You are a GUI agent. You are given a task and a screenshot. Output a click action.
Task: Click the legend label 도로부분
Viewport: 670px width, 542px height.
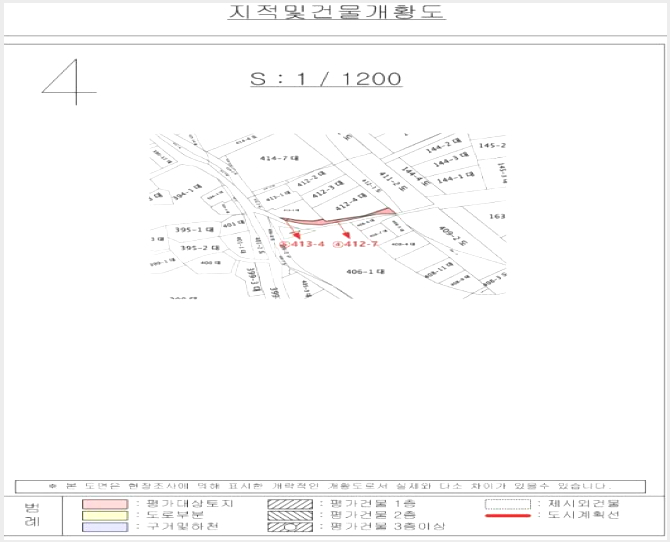click(175, 515)
